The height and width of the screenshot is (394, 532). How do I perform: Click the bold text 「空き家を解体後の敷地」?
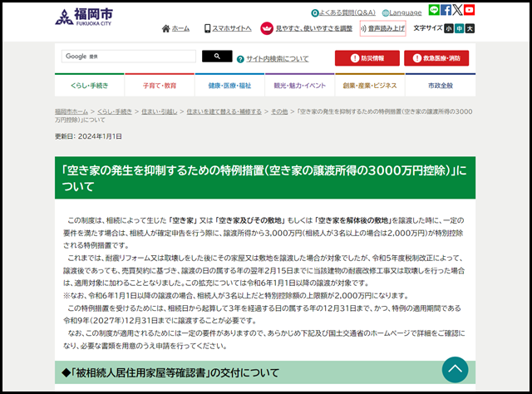pyautogui.click(x=352, y=220)
